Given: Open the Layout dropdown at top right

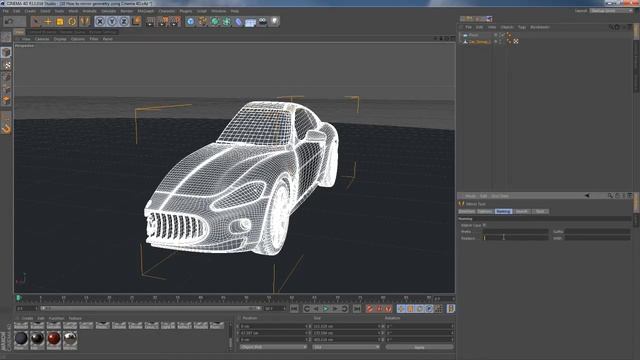Looking at the screenshot, I should pyautogui.click(x=610, y=11).
